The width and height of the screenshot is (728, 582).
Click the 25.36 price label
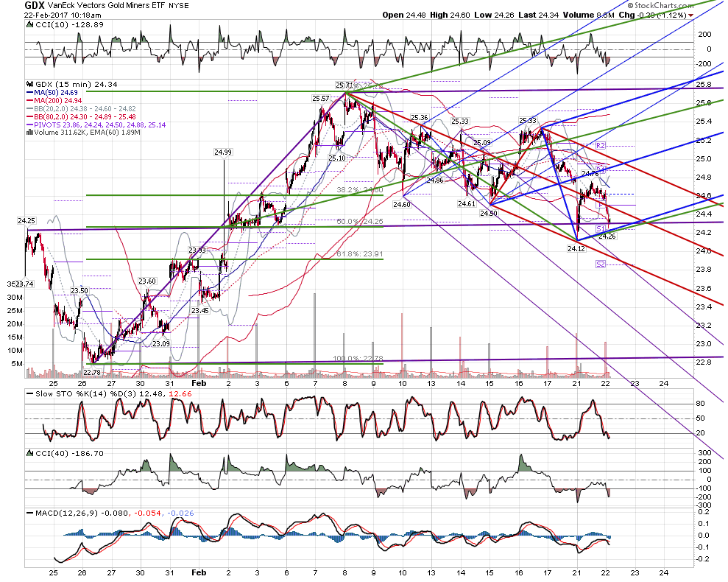[420, 118]
